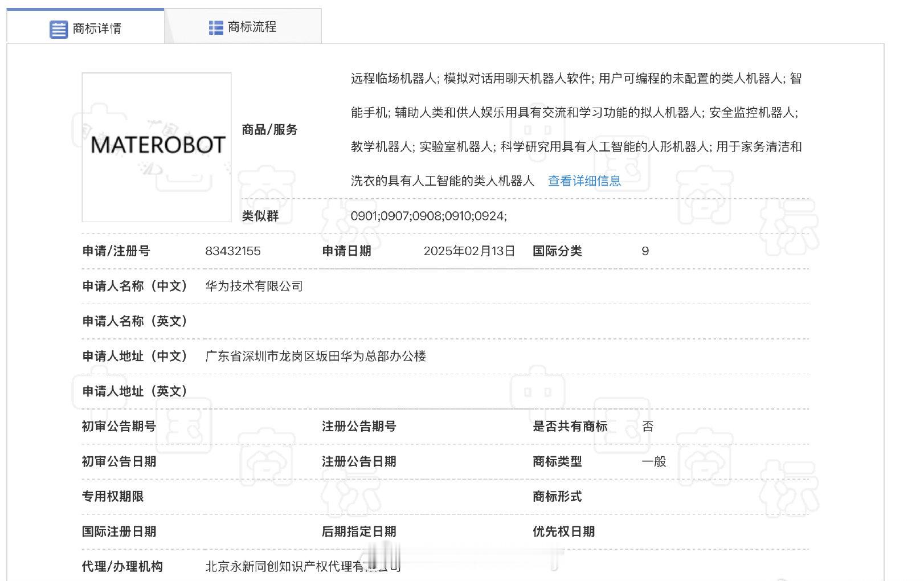Switch to the 商标流程 tab
Screen dimensions: 924x581
tap(243, 27)
